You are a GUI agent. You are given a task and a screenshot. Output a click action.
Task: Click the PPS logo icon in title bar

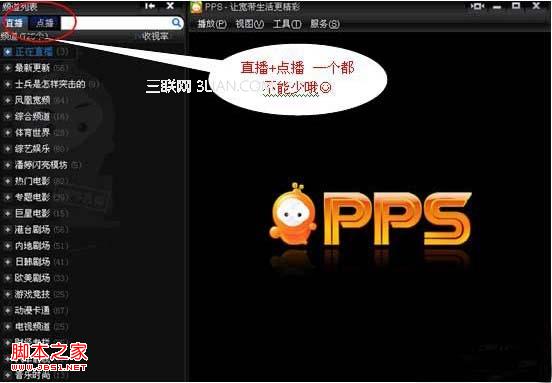pyautogui.click(x=196, y=7)
